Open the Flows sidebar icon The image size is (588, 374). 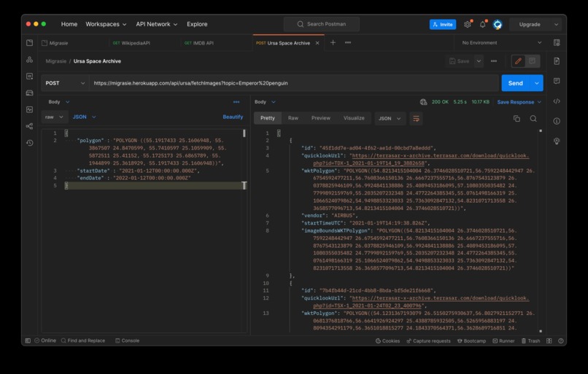(x=30, y=126)
